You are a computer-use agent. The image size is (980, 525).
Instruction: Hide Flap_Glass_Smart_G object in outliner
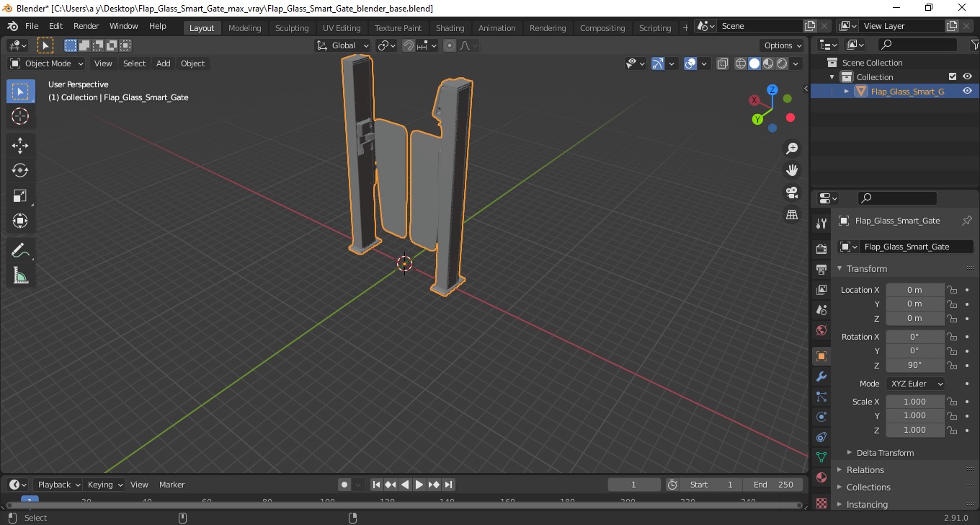(967, 91)
